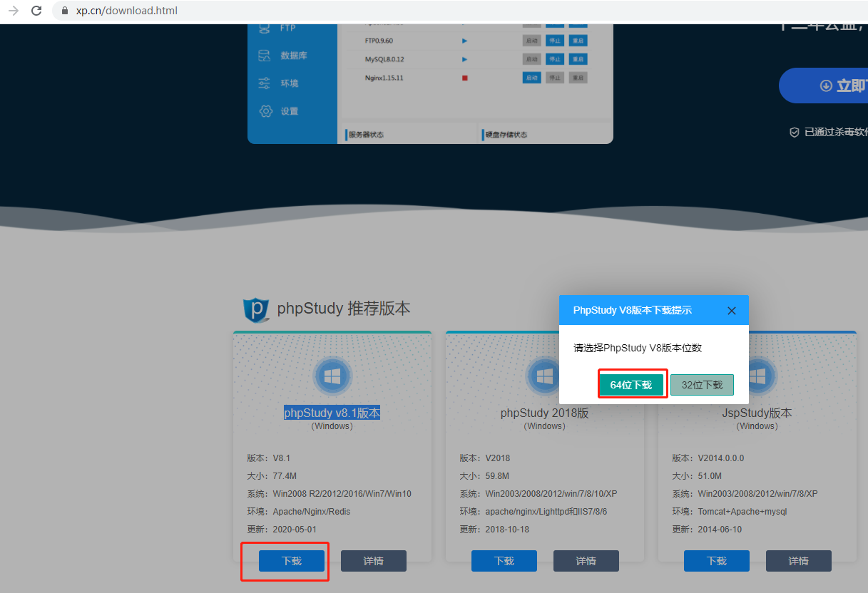Click the 立即下载 button in the banner
Viewport: 868px width, 593px height.
coord(823,86)
